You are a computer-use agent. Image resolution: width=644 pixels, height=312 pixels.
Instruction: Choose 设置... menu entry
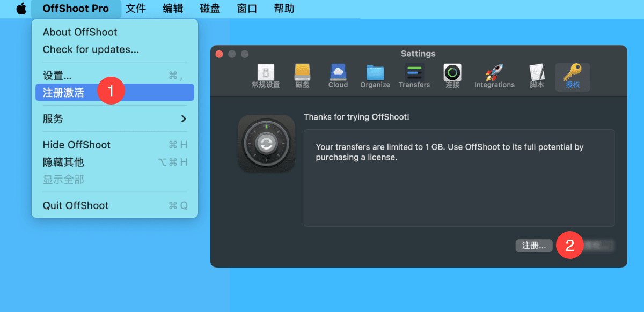coord(115,76)
